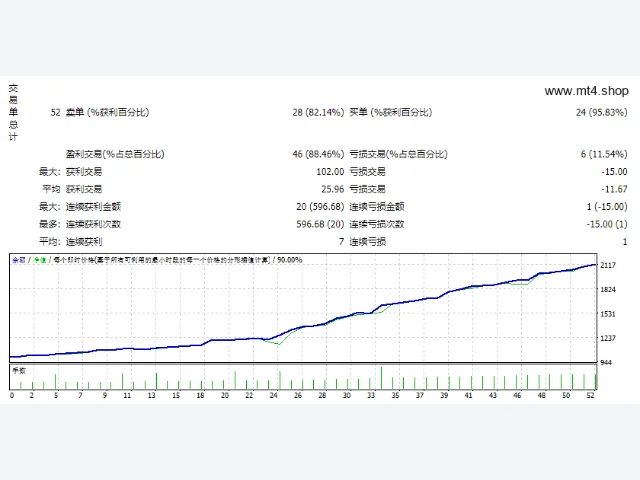Click the buy orders value "24 (95.83%)"
Image resolution: width=640 pixels, height=480 pixels.
pyautogui.click(x=602, y=112)
